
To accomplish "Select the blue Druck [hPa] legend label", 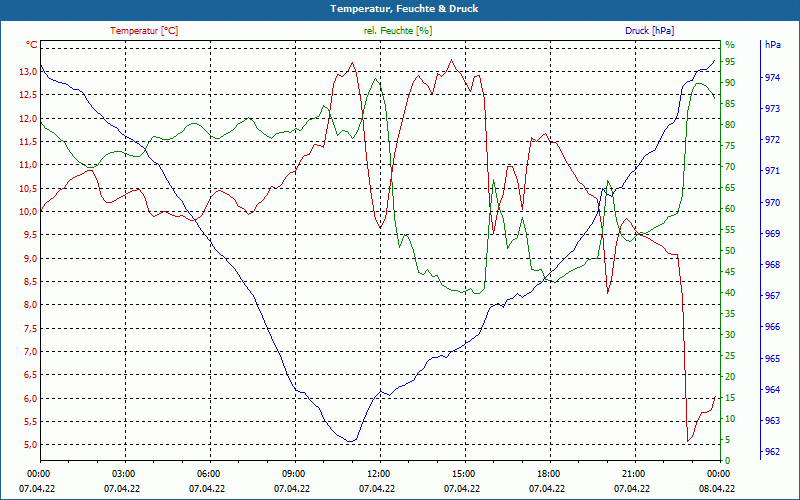I will point(649,31).
